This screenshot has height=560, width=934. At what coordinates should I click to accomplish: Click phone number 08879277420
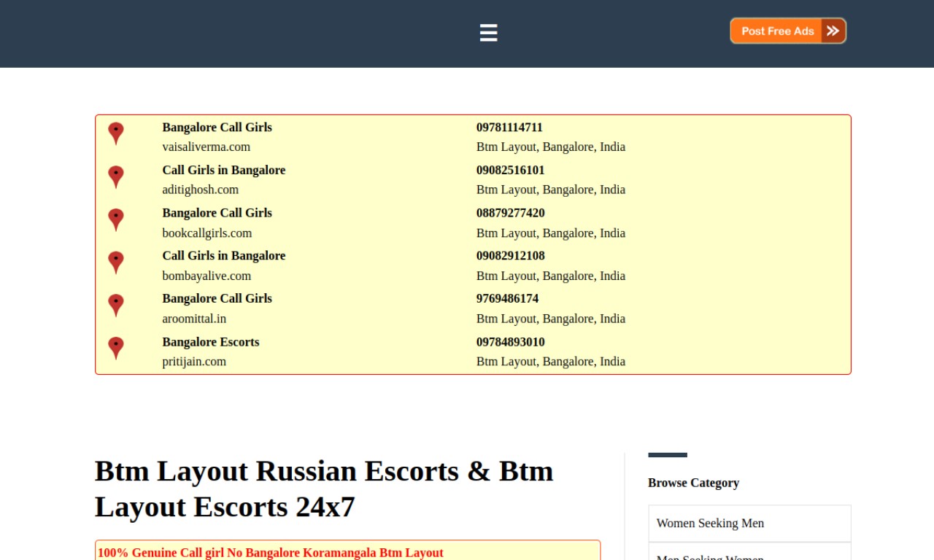[x=511, y=213]
